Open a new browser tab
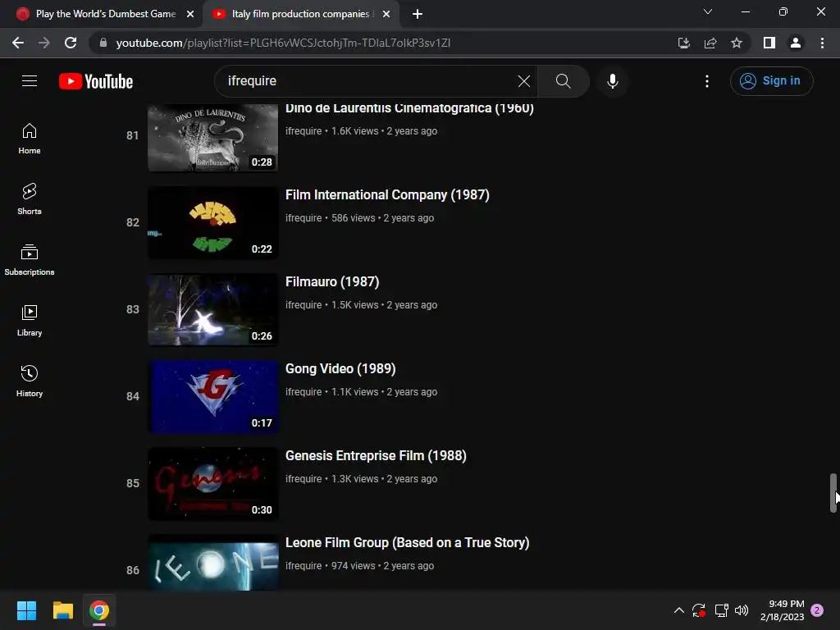The height and width of the screenshot is (630, 840). pos(418,14)
